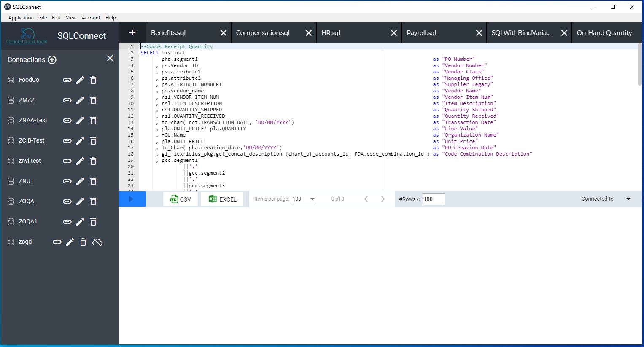Edit the ZCIB-Test connection
Viewport: 644px width, 347px height.
(x=80, y=141)
